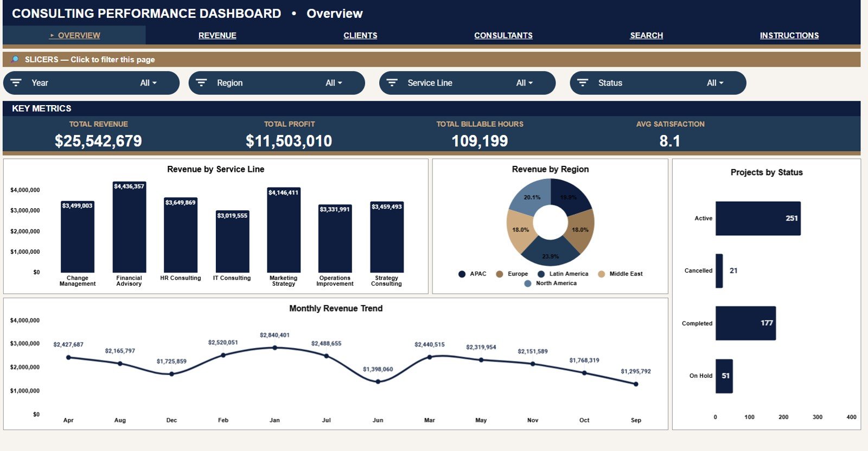
Task: Click the Cancelled count label 21
Action: (x=733, y=270)
